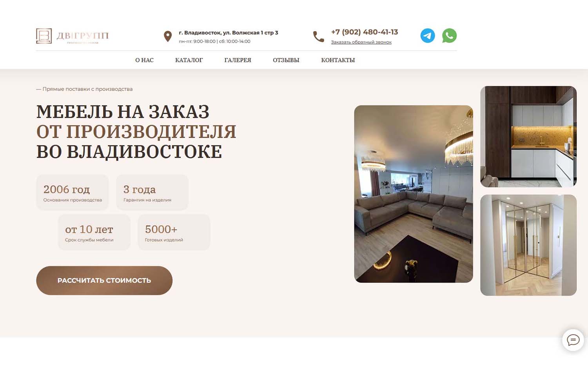
Task: Navigate to ОТЗЫВЫ page
Action: (x=286, y=60)
